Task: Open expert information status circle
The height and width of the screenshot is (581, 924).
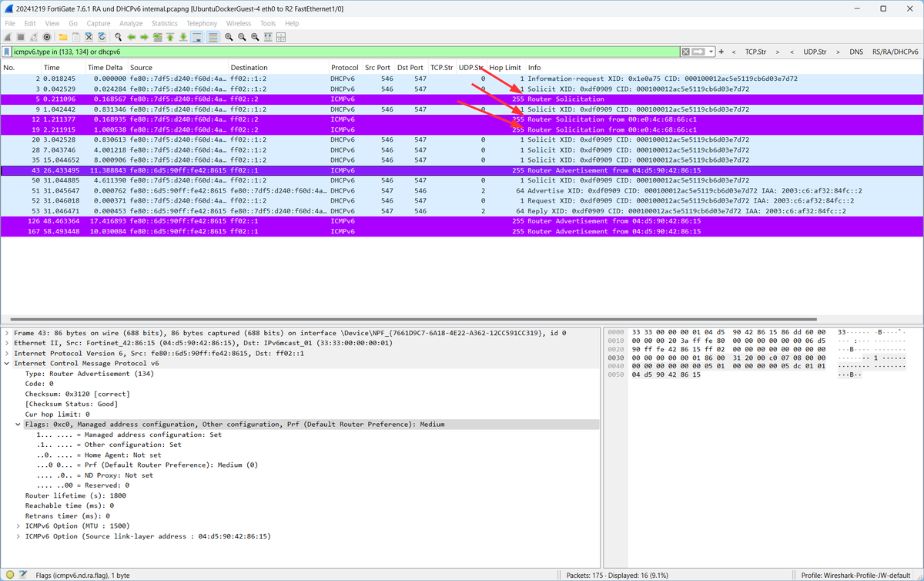Action: (8, 575)
